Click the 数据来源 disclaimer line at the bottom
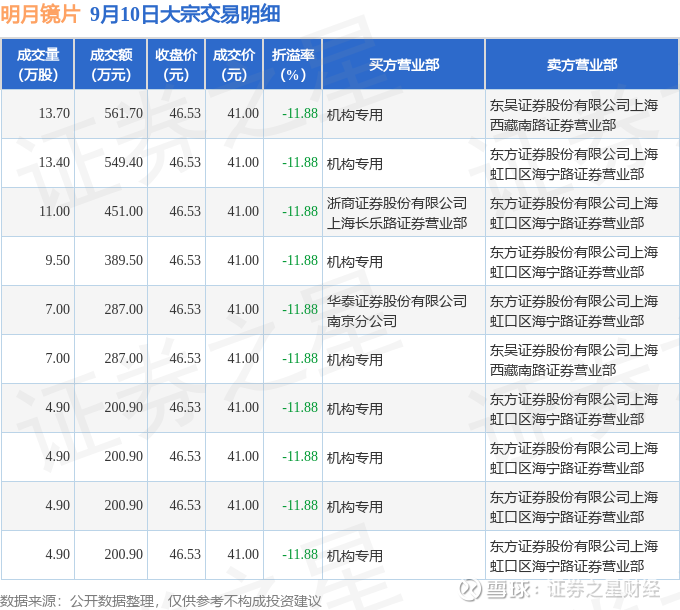680x610 pixels. [160, 601]
